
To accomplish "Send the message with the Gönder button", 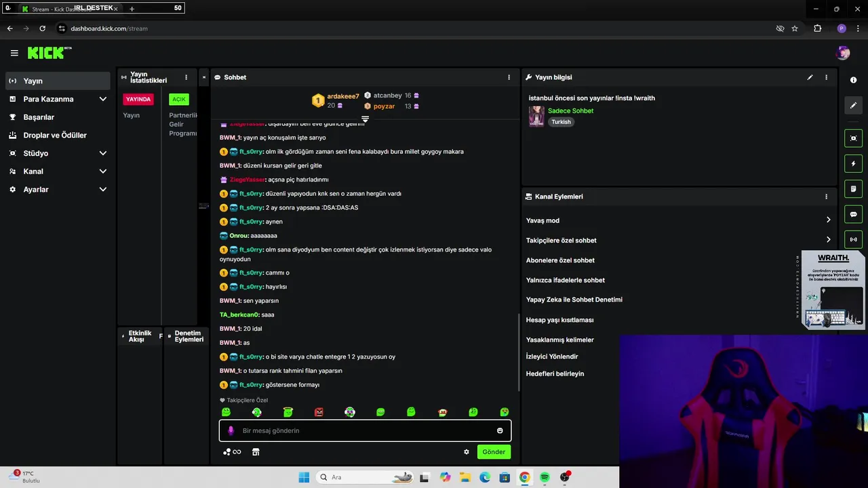I will (x=494, y=452).
